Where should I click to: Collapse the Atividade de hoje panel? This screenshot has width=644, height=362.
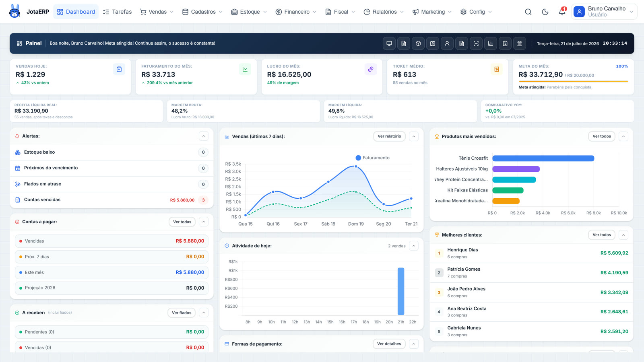click(414, 246)
